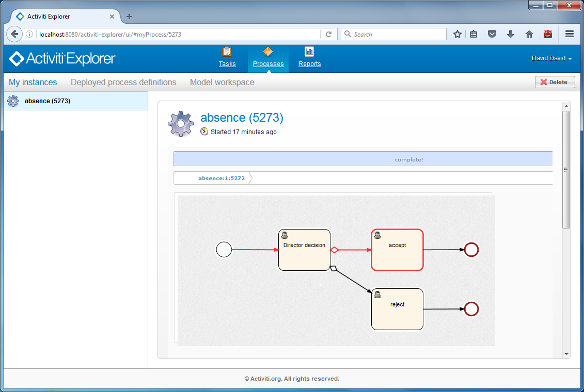Open the Pocket icon in toolbar
The width and height of the screenshot is (584, 392).
[492, 34]
